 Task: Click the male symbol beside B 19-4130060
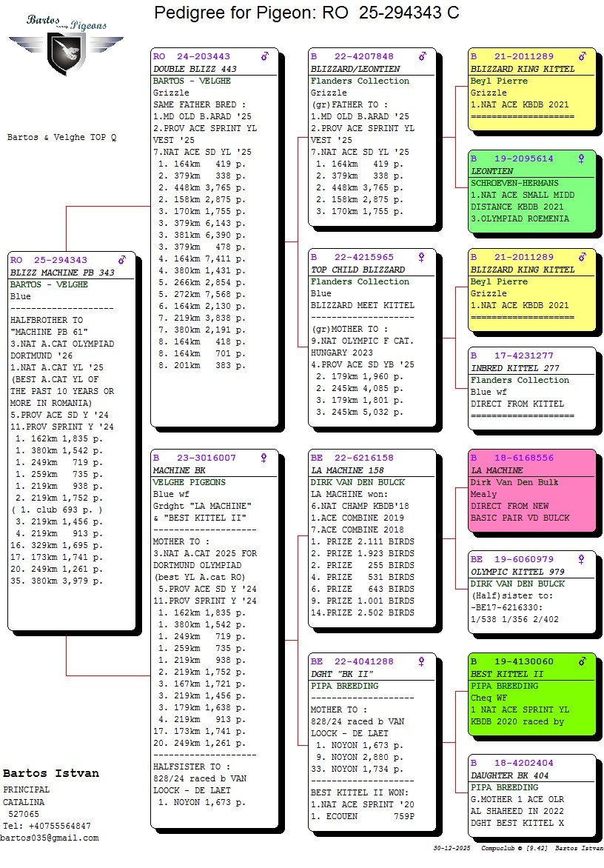click(582, 661)
